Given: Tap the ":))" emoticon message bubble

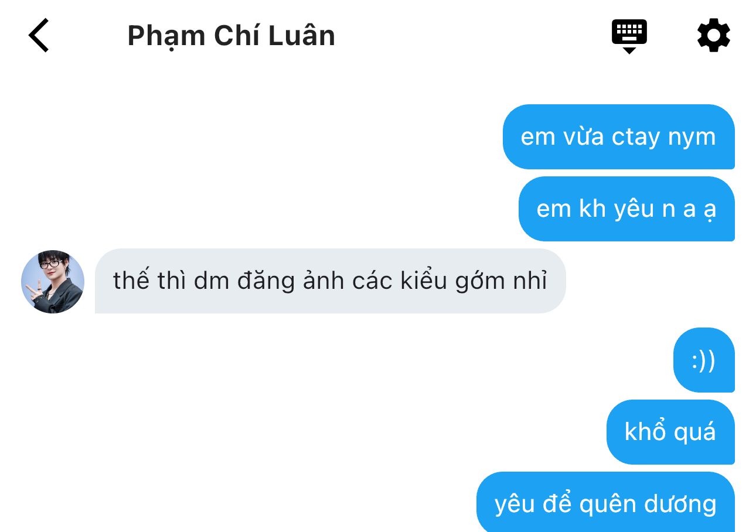Looking at the screenshot, I should point(704,360).
